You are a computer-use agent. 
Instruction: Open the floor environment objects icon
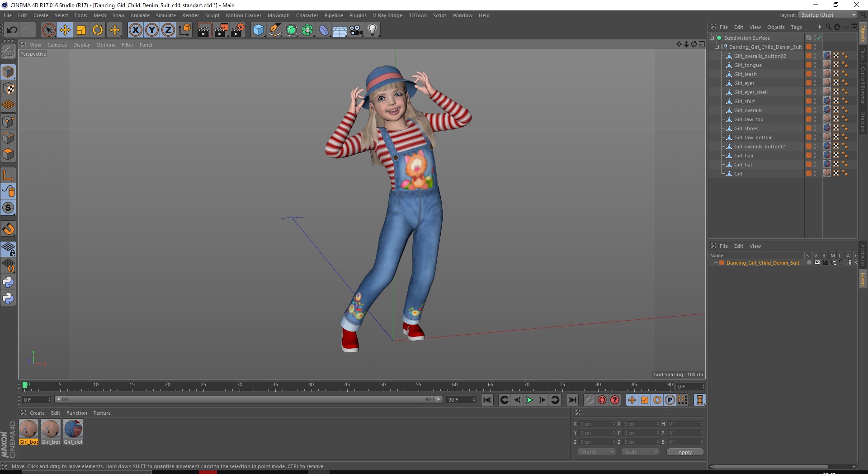(x=340, y=30)
